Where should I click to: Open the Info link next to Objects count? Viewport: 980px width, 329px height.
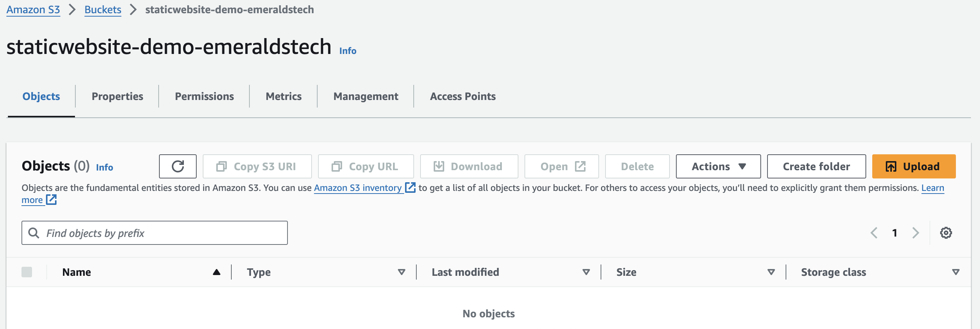click(104, 167)
